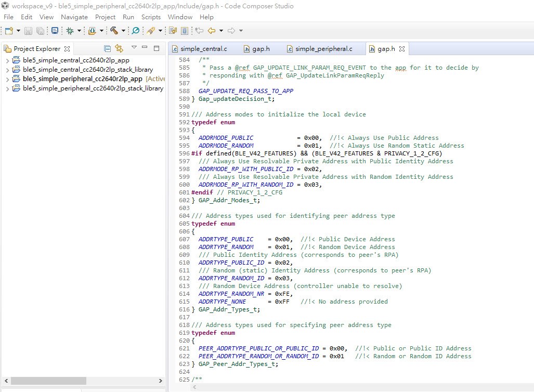
Task: Open the Debug dropdown arrow
Action: click(79, 31)
